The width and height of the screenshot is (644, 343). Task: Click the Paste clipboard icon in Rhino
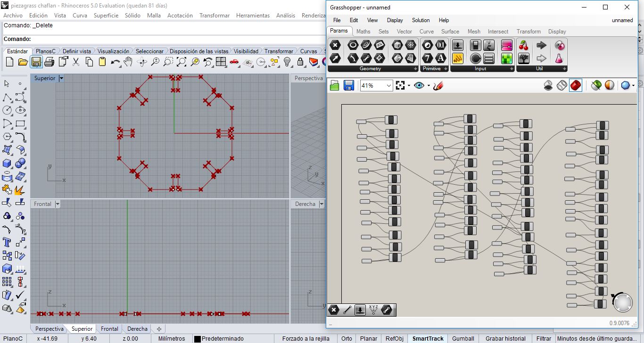(102, 62)
